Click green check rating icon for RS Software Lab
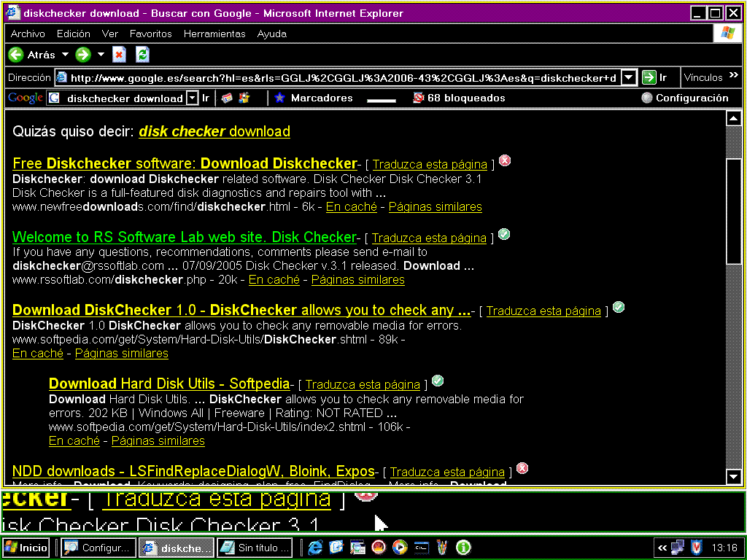 click(x=503, y=234)
